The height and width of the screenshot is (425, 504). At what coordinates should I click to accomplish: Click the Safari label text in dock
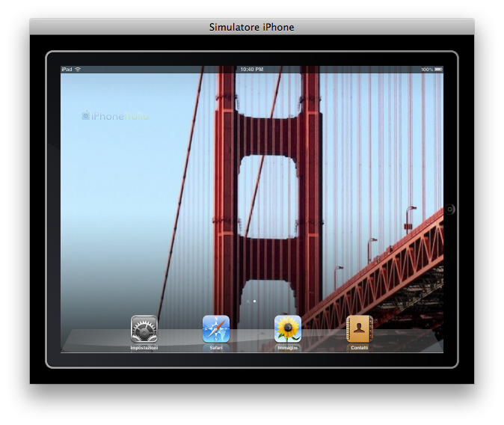(216, 348)
